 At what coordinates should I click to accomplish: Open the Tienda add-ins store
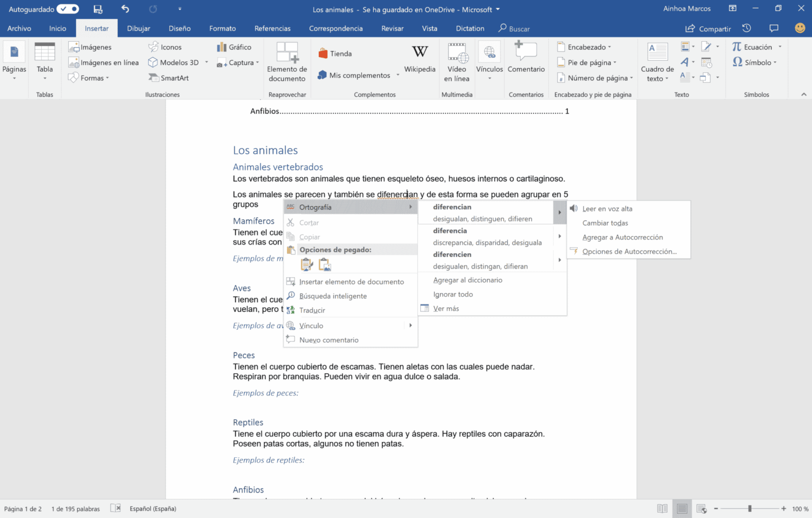pyautogui.click(x=335, y=53)
